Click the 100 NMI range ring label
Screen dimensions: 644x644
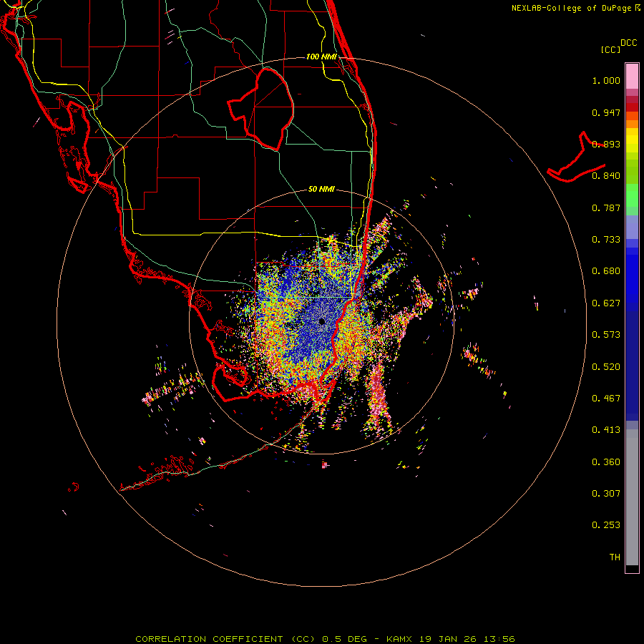pos(321,57)
